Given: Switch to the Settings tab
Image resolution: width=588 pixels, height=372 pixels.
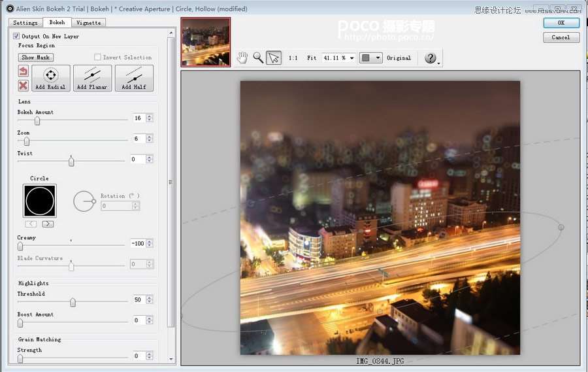Looking at the screenshot, I should 25,23.
